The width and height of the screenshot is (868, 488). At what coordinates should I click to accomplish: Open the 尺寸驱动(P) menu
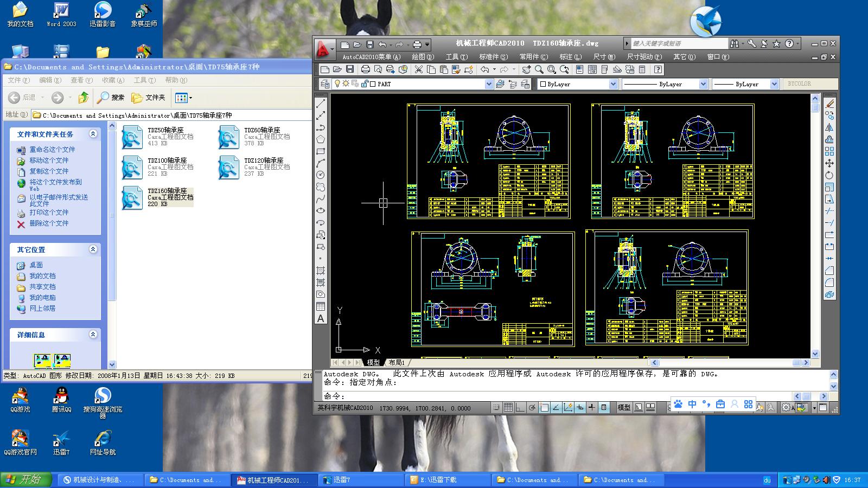point(644,57)
